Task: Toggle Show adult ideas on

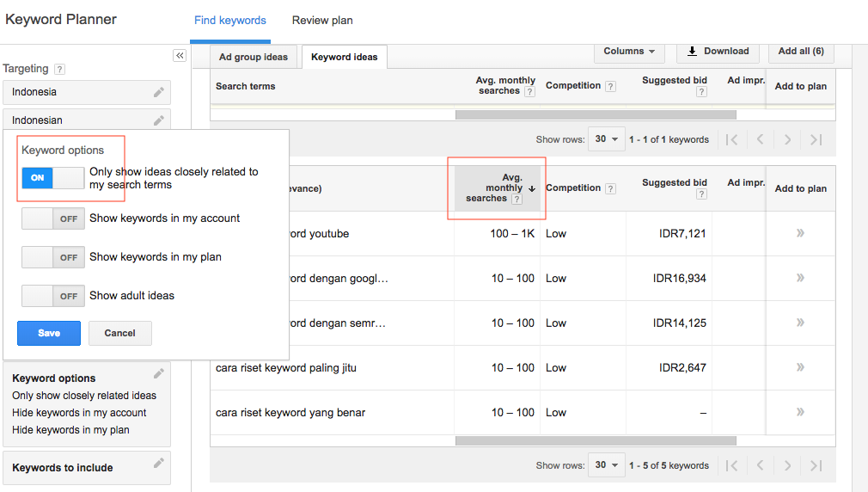Action: [52, 296]
